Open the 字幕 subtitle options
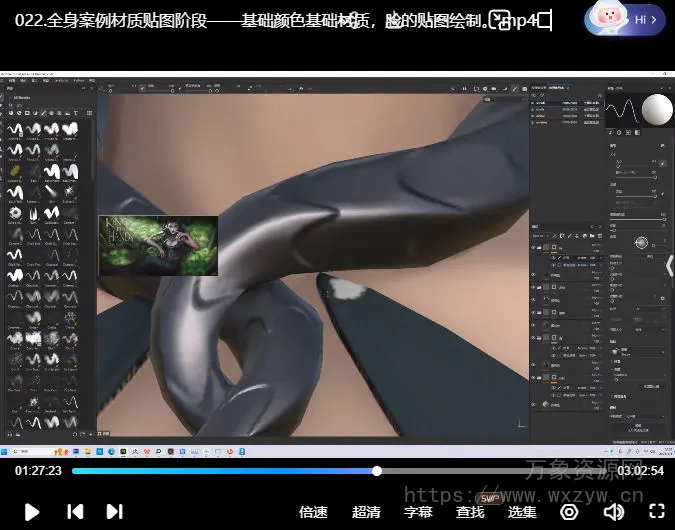The image size is (675, 530). click(x=418, y=511)
